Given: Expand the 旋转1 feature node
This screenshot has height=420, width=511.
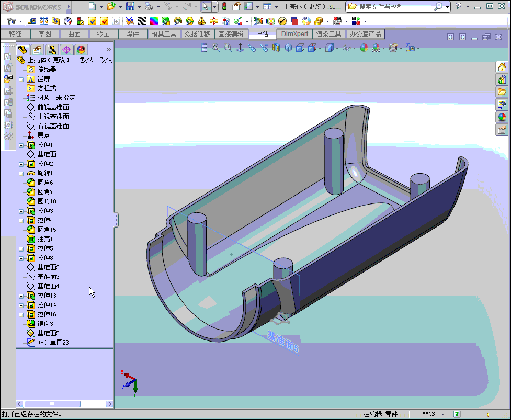Looking at the screenshot, I should coord(21,174).
